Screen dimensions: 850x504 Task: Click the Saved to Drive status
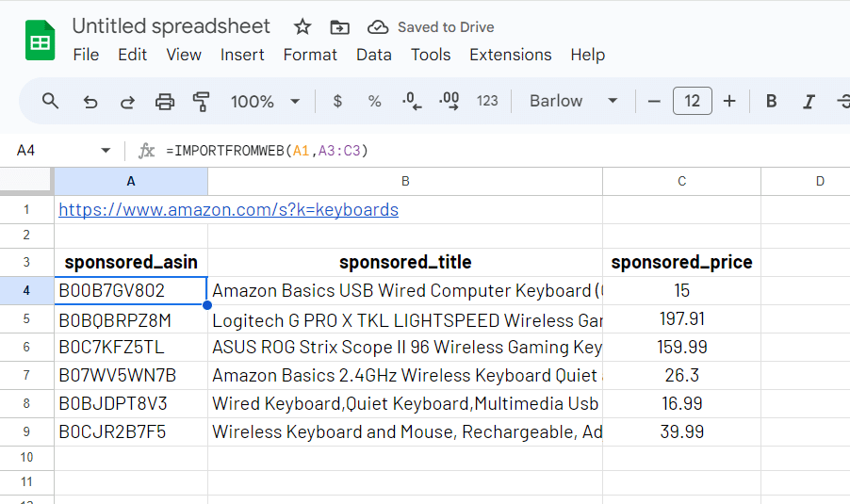431,26
